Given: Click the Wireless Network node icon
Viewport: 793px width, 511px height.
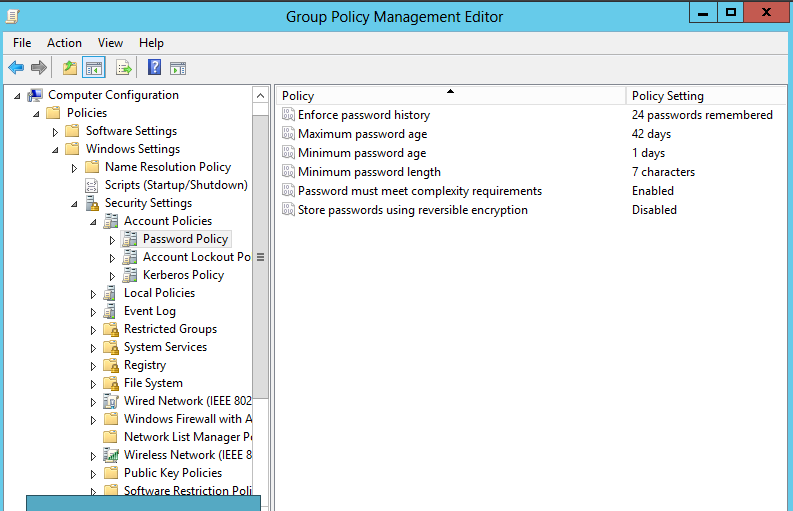Looking at the screenshot, I should point(111,455).
